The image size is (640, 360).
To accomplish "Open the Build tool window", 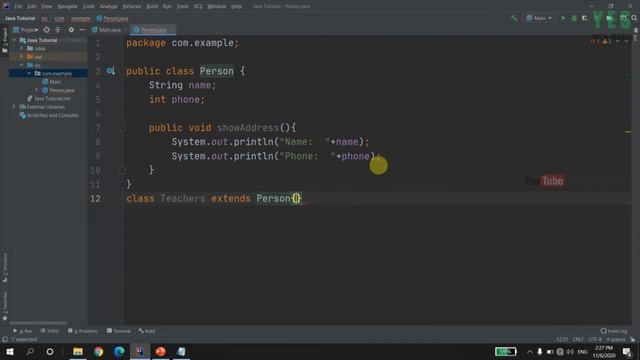I will (x=147, y=331).
